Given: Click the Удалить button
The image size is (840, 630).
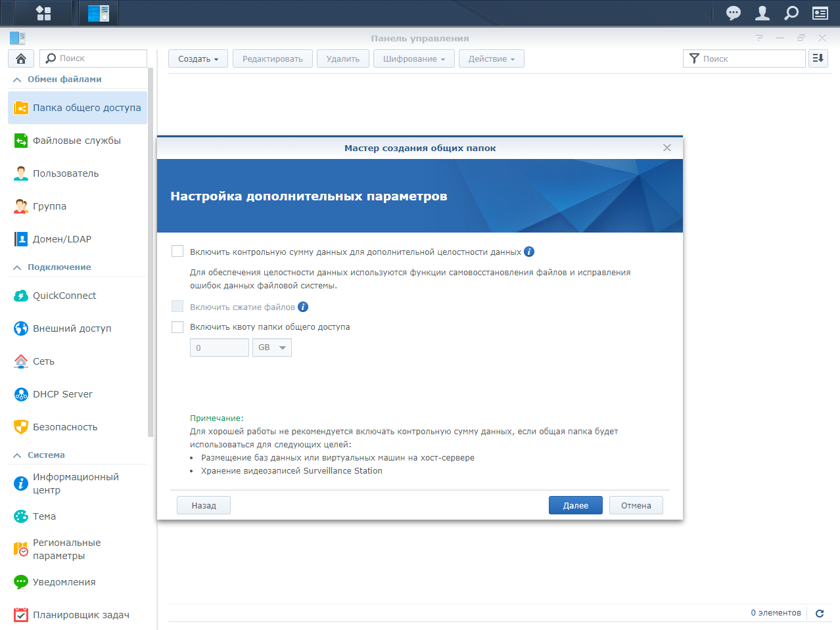Looking at the screenshot, I should 343,58.
